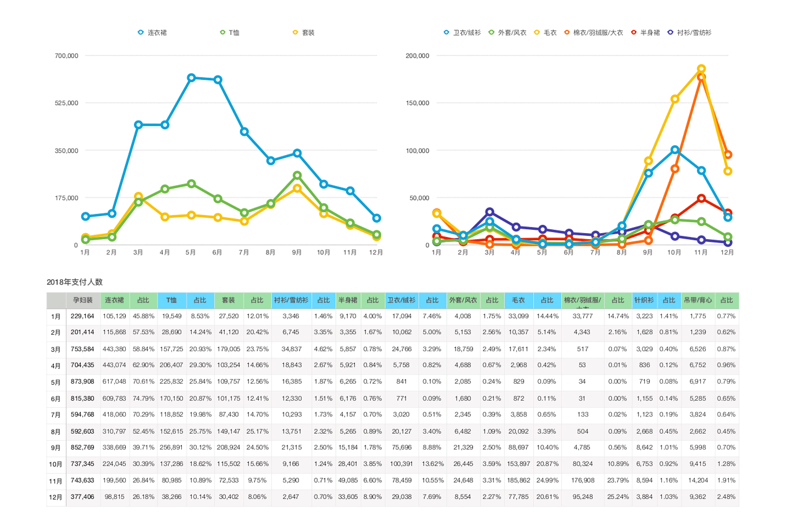Click the yellow 毛衣 legend marker

pyautogui.click(x=537, y=32)
